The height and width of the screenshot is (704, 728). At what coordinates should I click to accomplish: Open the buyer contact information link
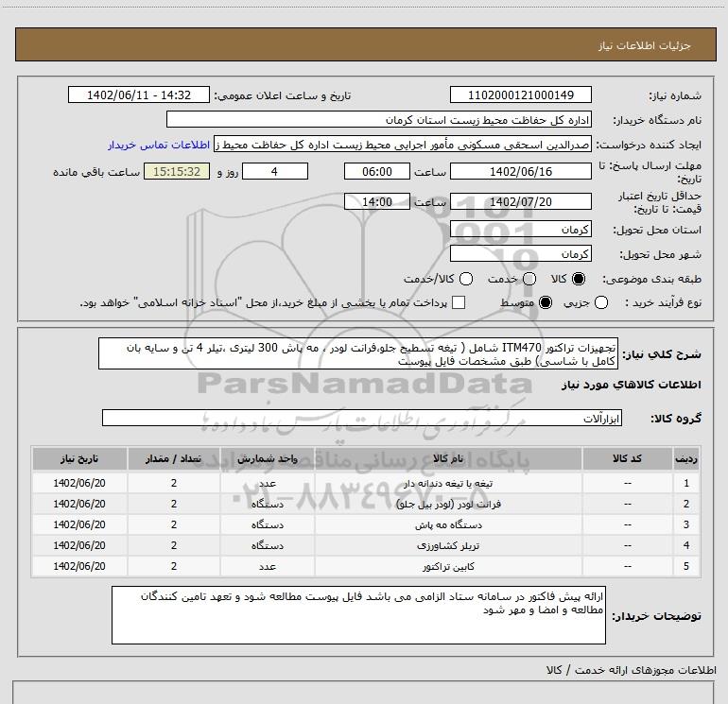click(159, 145)
